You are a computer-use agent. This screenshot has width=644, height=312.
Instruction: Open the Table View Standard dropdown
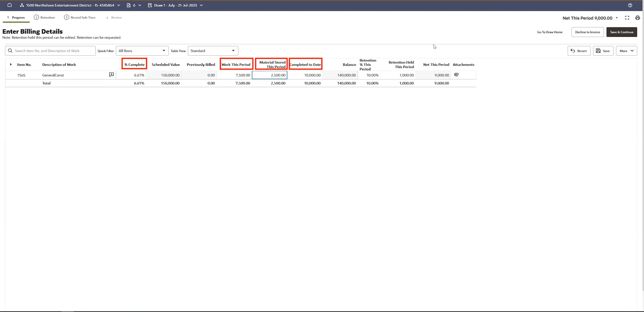213,51
